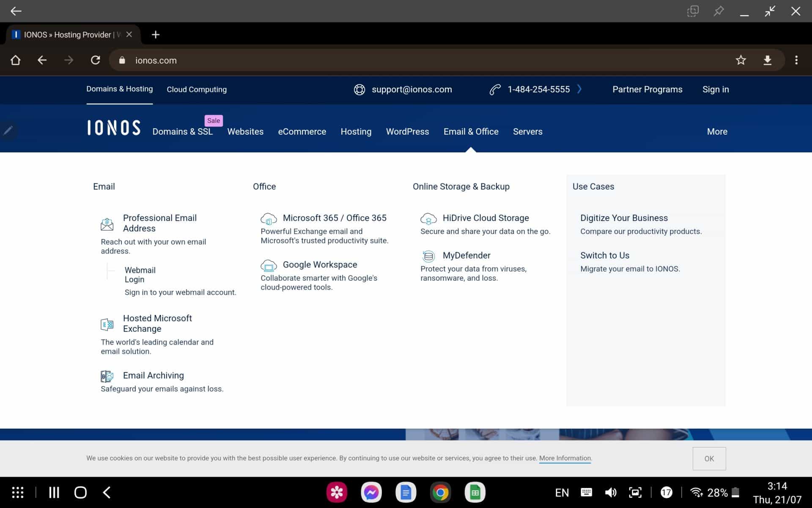Open the More Information cookie policy link
This screenshot has height=508, width=812.
565,458
